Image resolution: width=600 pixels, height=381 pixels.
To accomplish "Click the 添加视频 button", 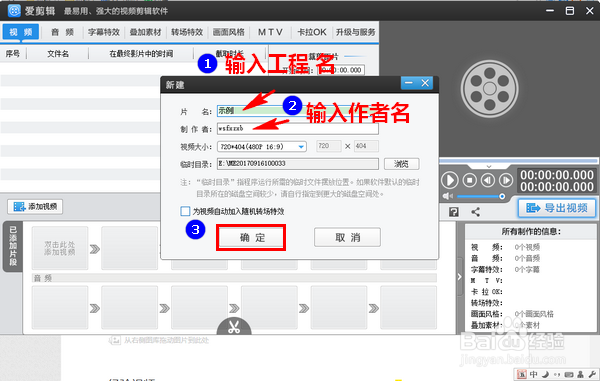I will click(x=35, y=207).
